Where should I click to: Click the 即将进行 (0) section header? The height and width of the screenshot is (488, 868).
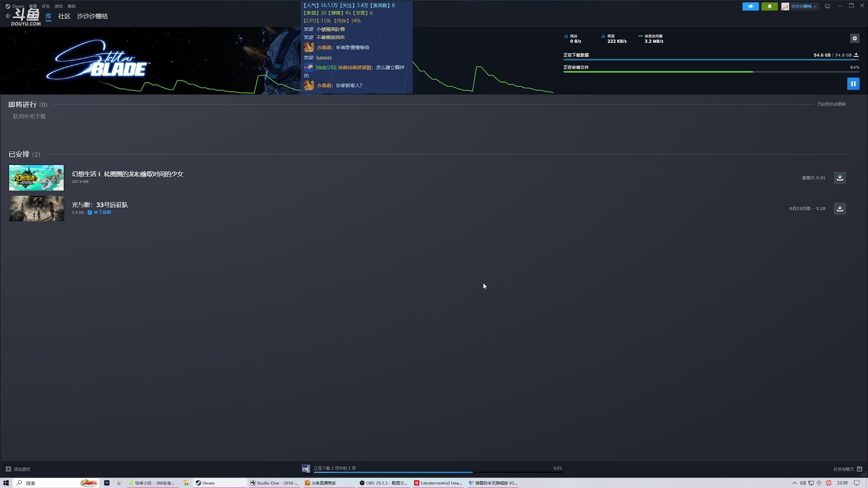tap(28, 104)
